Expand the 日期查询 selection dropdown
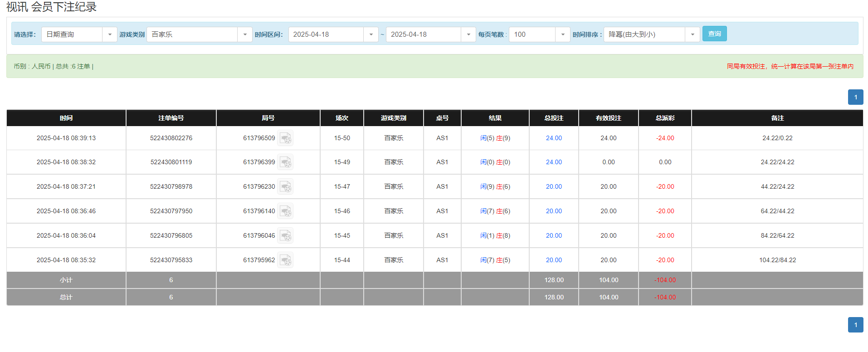 [x=109, y=34]
